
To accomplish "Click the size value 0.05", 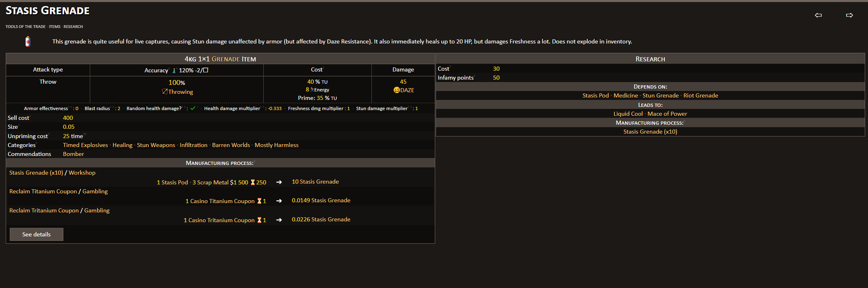I will click(69, 127).
